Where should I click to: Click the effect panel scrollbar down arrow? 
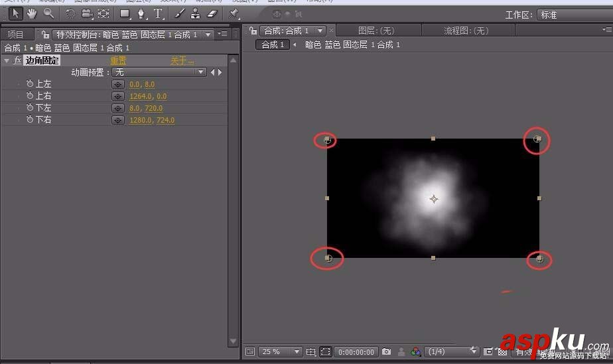(x=233, y=341)
